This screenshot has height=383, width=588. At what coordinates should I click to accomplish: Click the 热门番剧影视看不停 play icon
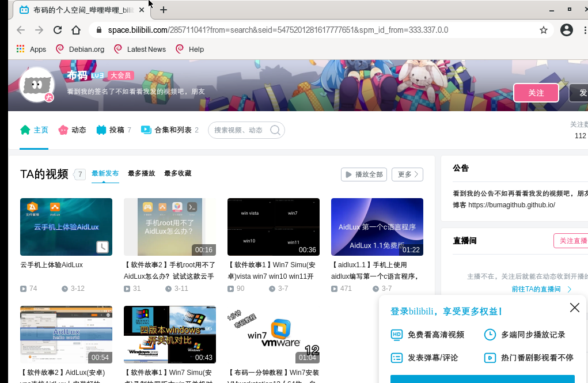click(x=490, y=358)
